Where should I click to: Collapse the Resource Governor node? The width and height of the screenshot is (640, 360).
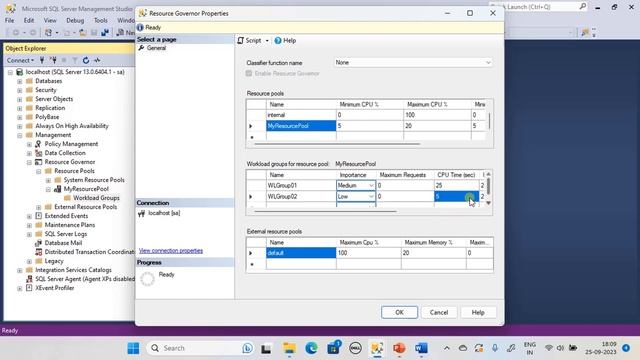click(29, 162)
